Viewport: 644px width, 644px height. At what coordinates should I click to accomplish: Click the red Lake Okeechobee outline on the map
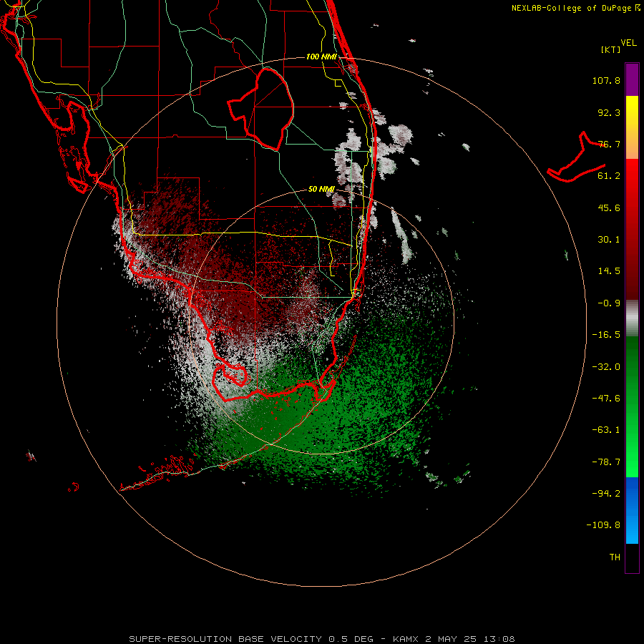260,109
